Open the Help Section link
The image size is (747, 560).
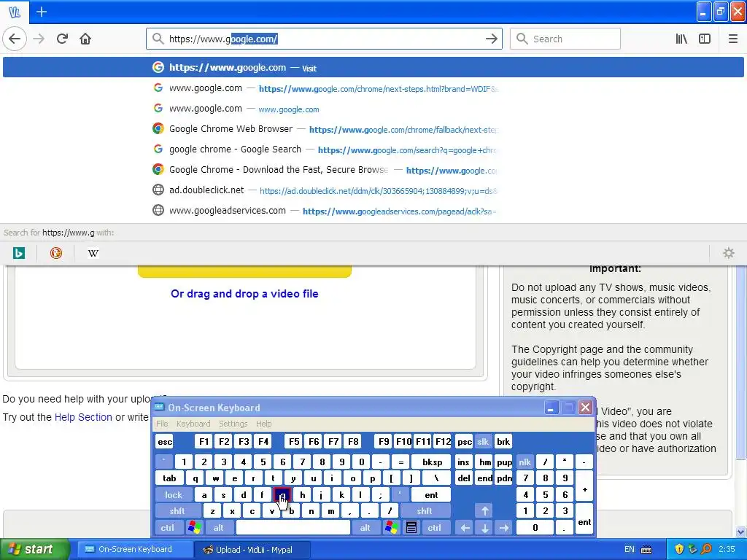click(x=83, y=417)
